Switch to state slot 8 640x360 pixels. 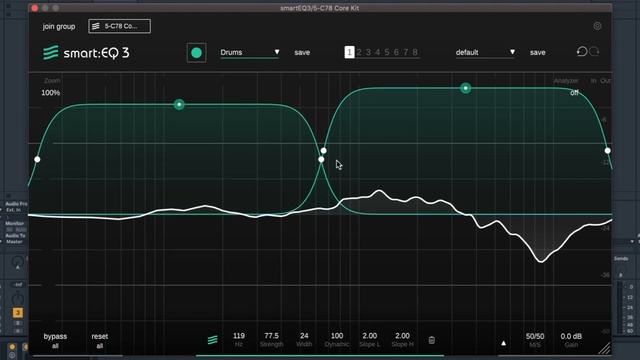pos(415,52)
